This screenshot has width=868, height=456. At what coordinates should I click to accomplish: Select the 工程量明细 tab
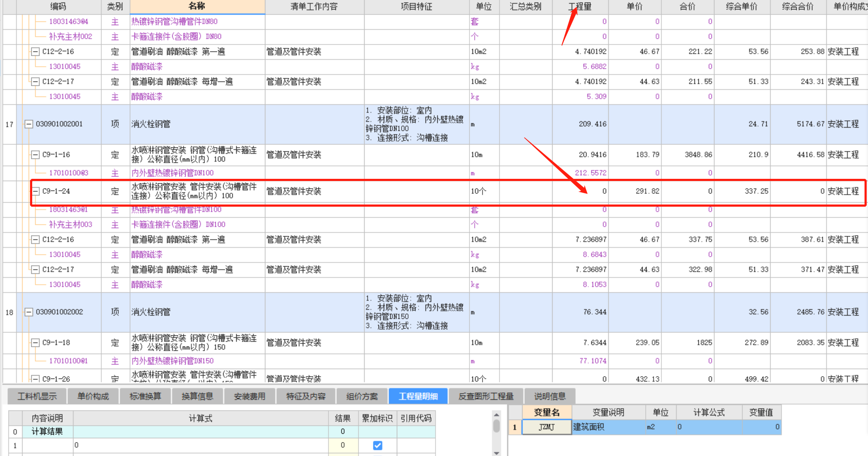pos(418,396)
